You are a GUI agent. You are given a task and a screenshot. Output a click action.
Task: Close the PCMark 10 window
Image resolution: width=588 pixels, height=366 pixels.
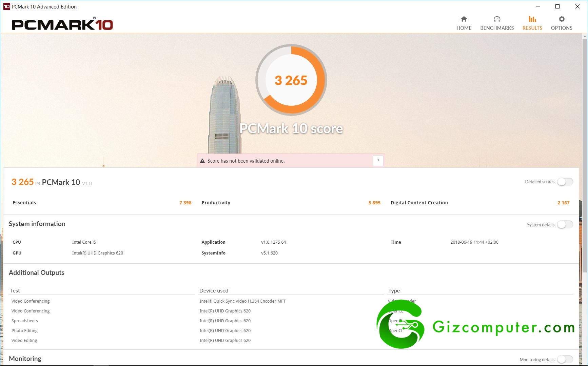[x=577, y=6]
